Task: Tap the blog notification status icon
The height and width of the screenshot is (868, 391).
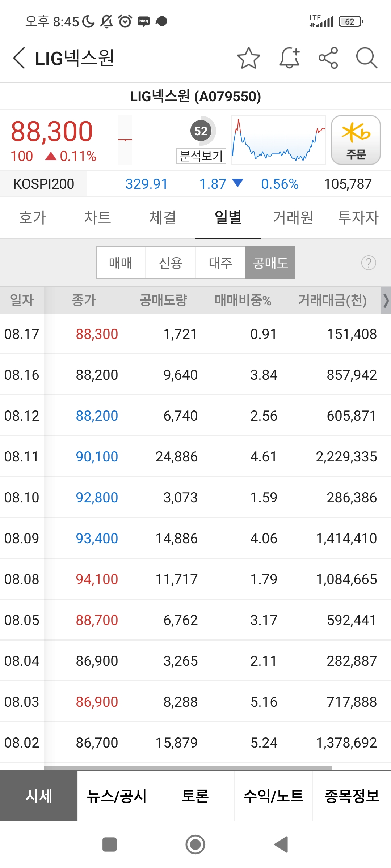Action: 144,21
